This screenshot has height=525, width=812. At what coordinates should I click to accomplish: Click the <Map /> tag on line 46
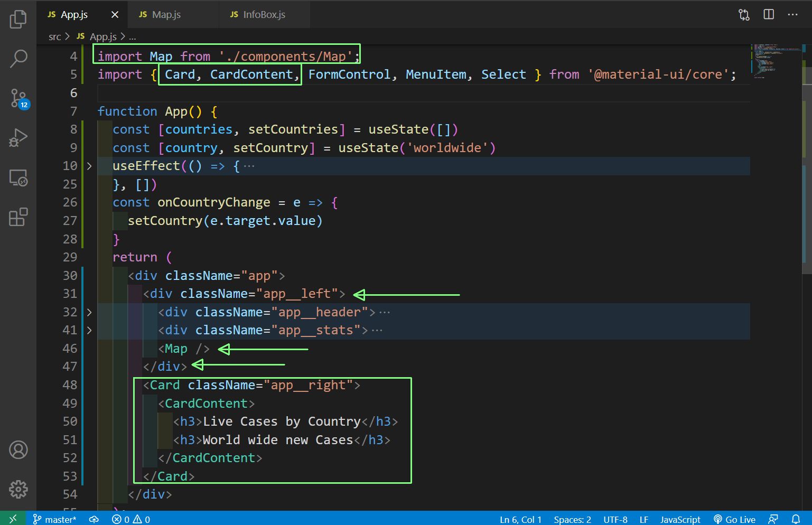click(184, 349)
